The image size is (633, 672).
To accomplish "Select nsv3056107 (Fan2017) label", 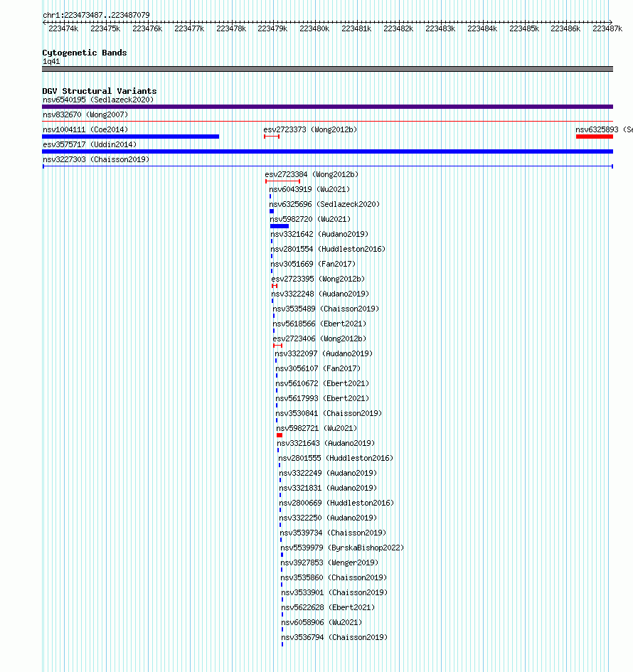I will click(x=318, y=369).
